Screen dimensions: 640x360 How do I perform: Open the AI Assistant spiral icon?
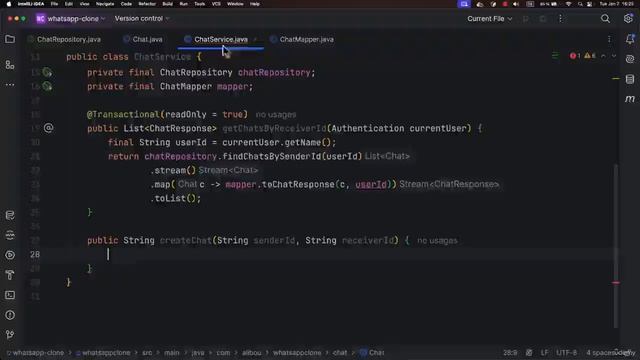(x=630, y=59)
